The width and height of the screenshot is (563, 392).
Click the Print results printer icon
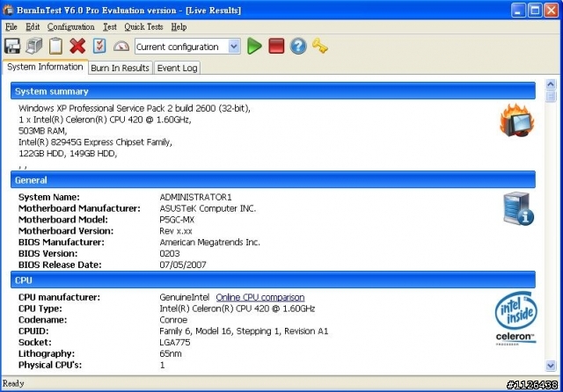(34, 47)
